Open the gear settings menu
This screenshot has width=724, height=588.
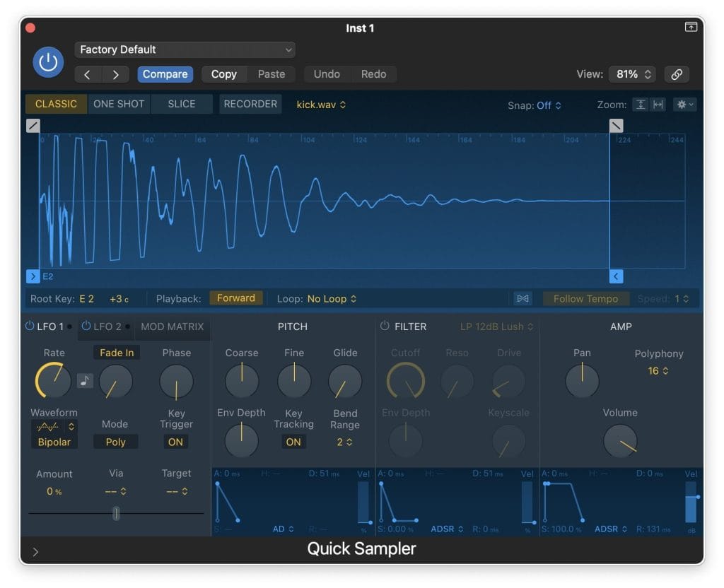(684, 105)
